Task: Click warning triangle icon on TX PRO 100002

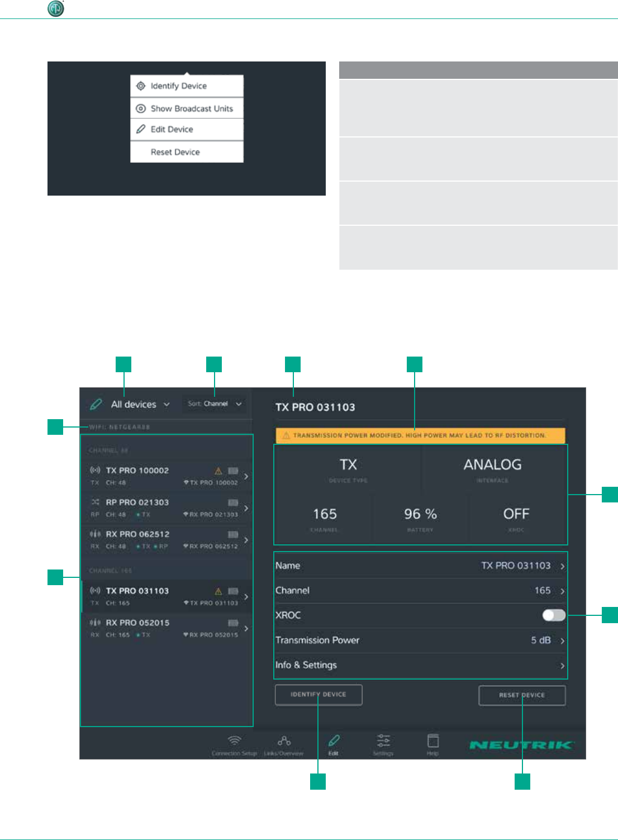Action: point(218,471)
